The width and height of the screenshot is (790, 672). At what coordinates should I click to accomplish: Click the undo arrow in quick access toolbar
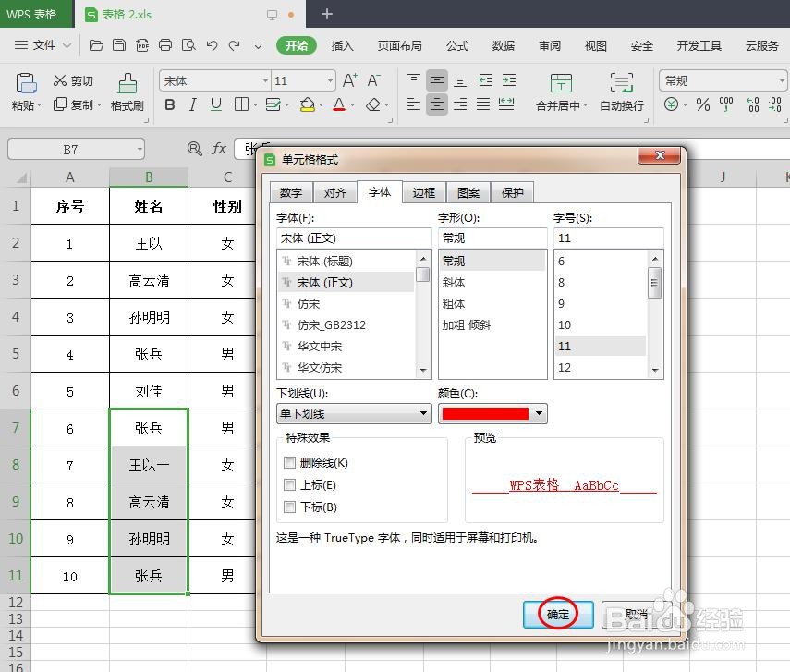[213, 44]
